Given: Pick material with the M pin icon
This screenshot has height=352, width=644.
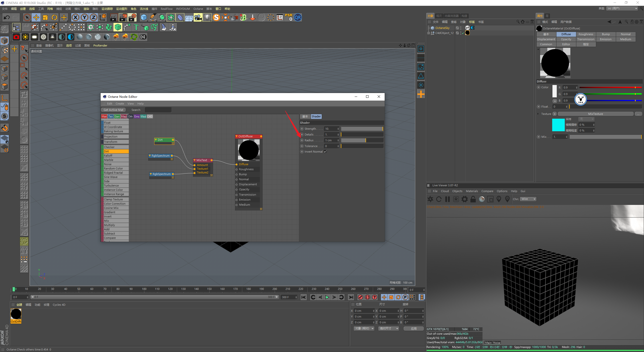Looking at the screenshot, I should click(x=507, y=199).
